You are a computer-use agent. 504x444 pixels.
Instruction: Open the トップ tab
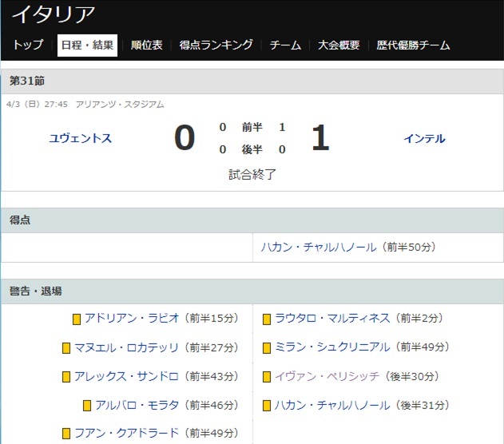28,45
